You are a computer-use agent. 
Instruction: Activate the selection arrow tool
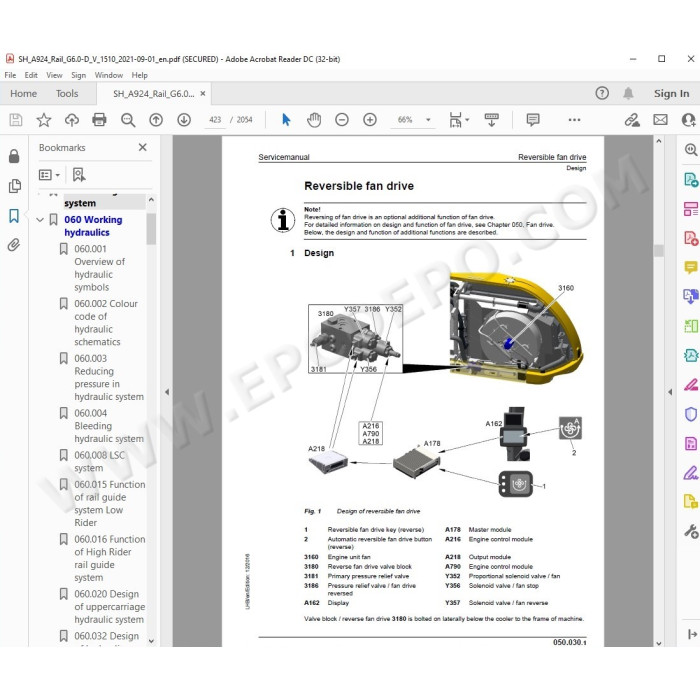tap(286, 120)
